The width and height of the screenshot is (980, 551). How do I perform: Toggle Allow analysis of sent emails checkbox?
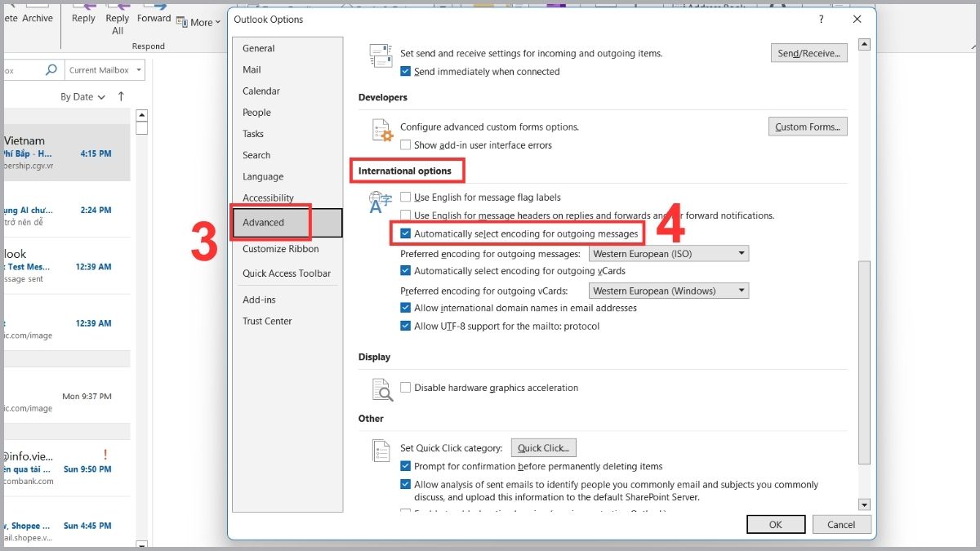pyautogui.click(x=406, y=484)
